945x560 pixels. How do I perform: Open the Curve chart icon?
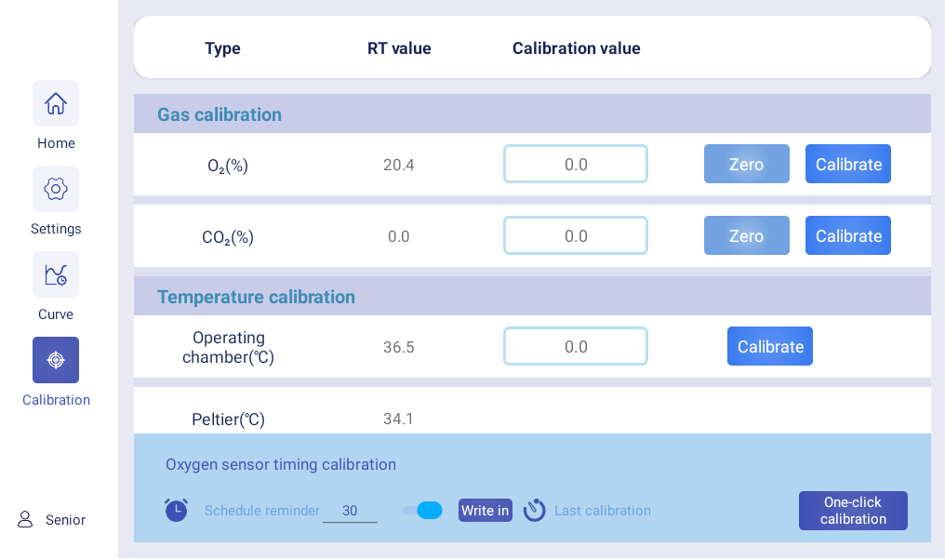(56, 274)
